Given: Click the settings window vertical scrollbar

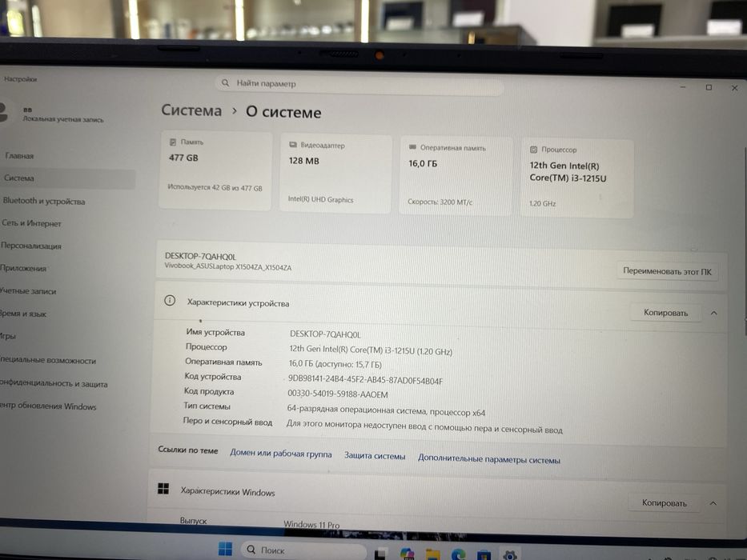Looking at the screenshot, I should (x=745, y=241).
